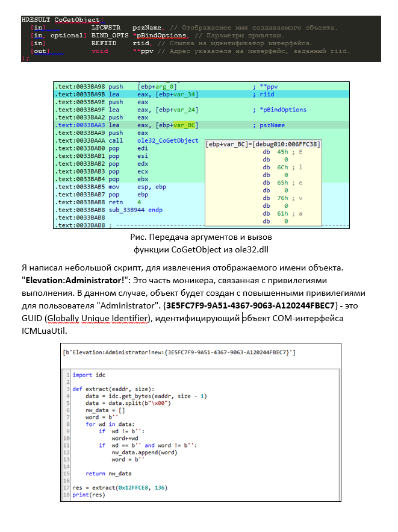Click the 'mov esp, ebp' instruction line
The image size is (398, 532).
pos(111,187)
